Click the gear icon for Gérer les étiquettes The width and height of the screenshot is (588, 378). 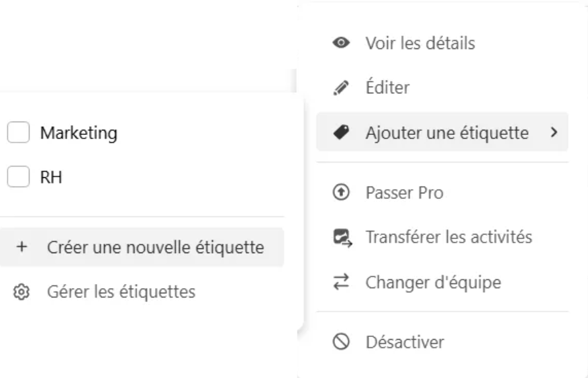pyautogui.click(x=21, y=292)
